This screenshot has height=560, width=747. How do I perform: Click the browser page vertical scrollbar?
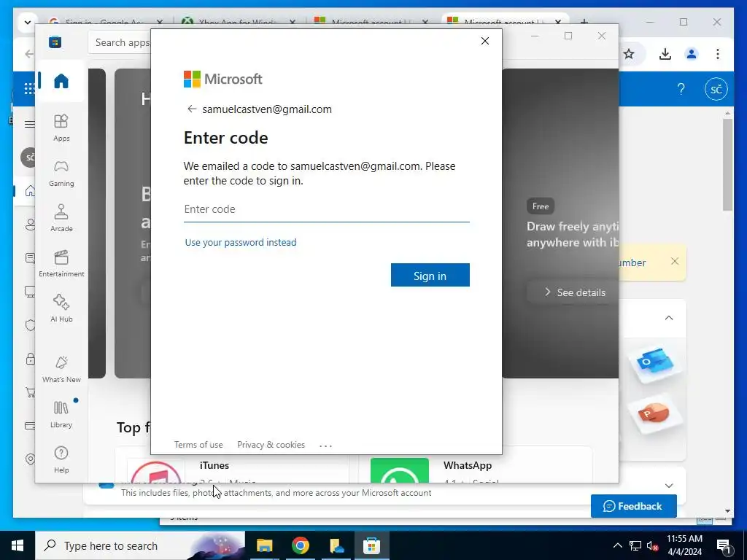coord(727,164)
